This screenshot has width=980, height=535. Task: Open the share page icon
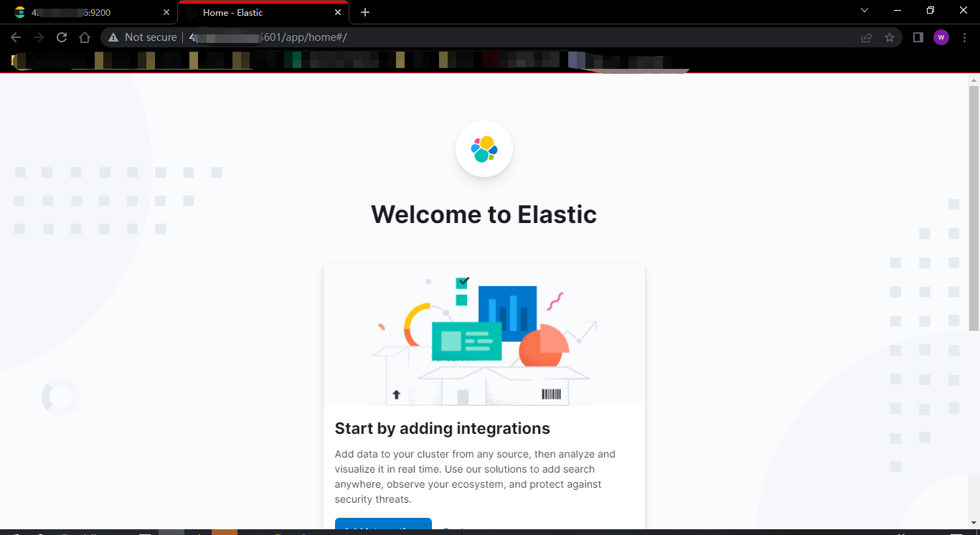point(867,37)
